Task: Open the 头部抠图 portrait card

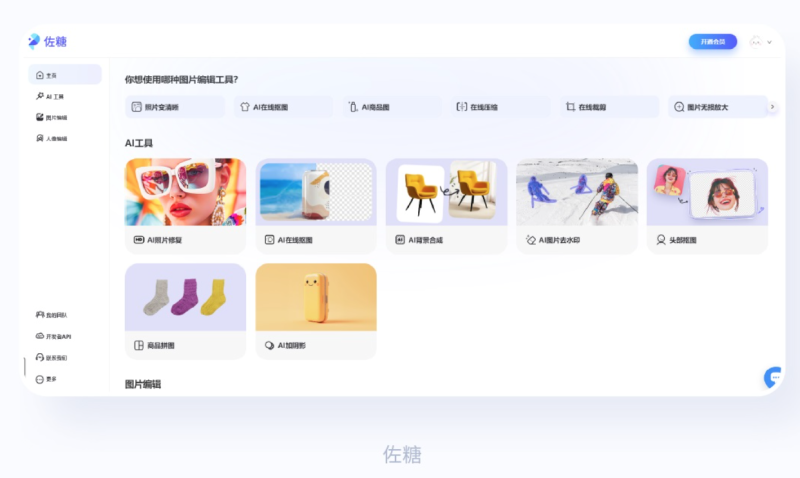Action: (x=707, y=206)
